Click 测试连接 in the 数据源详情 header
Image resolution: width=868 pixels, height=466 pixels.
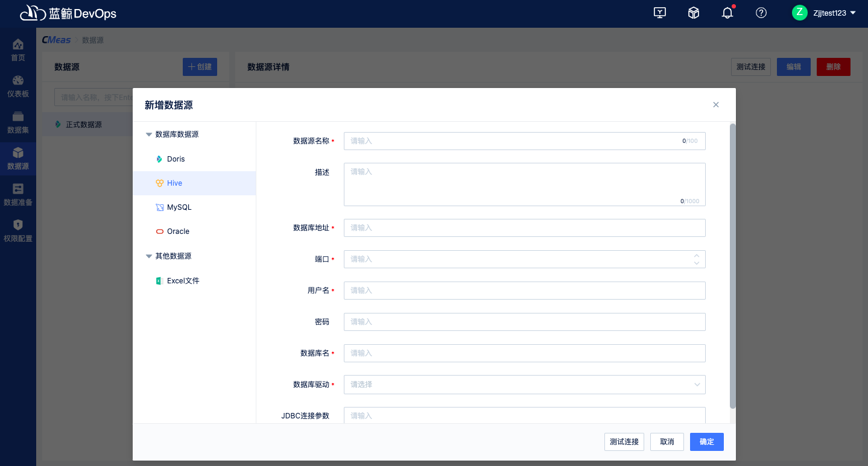751,67
